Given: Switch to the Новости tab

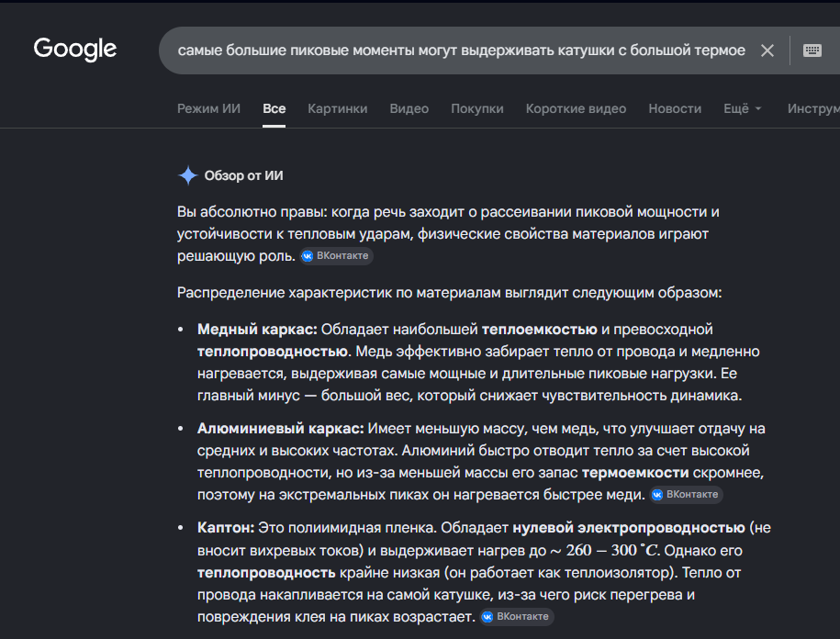Looking at the screenshot, I should 675,108.
